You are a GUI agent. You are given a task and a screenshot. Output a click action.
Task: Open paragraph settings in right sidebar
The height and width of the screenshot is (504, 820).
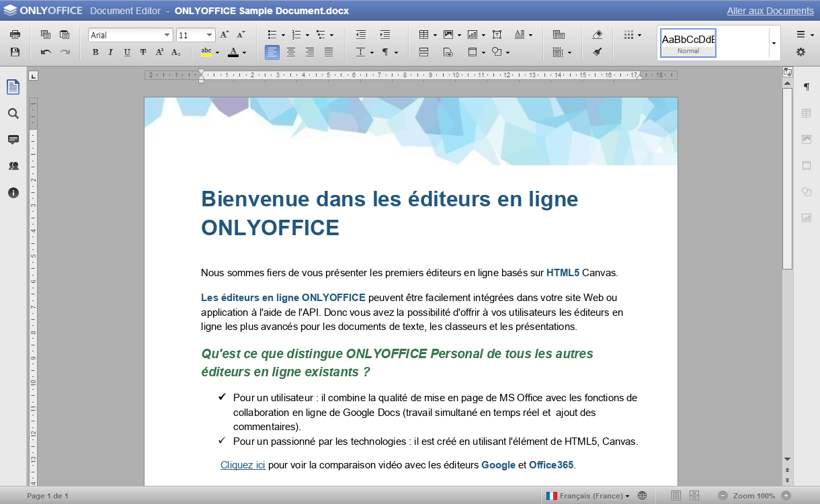(807, 87)
